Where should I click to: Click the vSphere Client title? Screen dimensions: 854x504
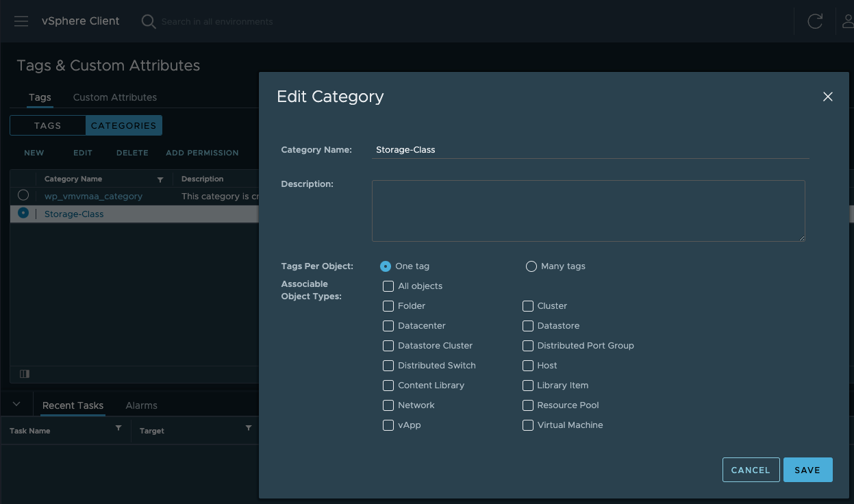point(81,21)
